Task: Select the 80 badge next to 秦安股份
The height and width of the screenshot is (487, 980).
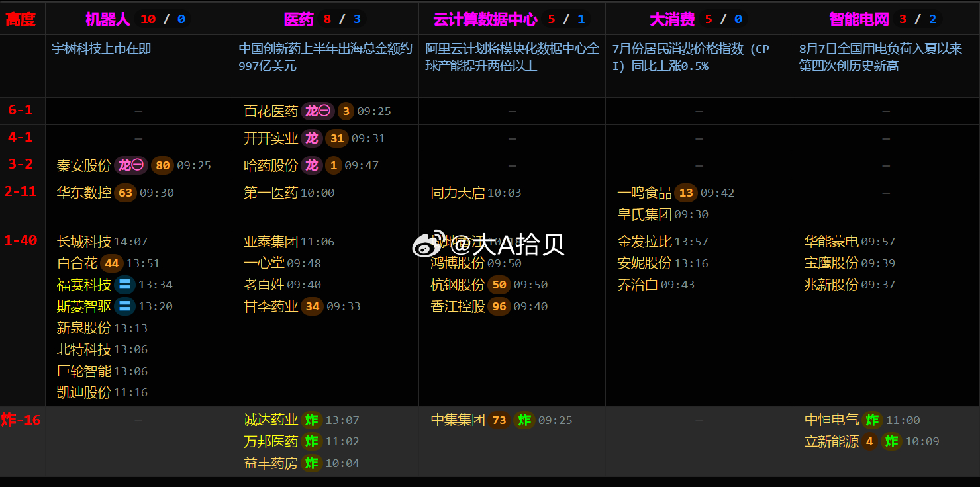Action: pos(162,165)
